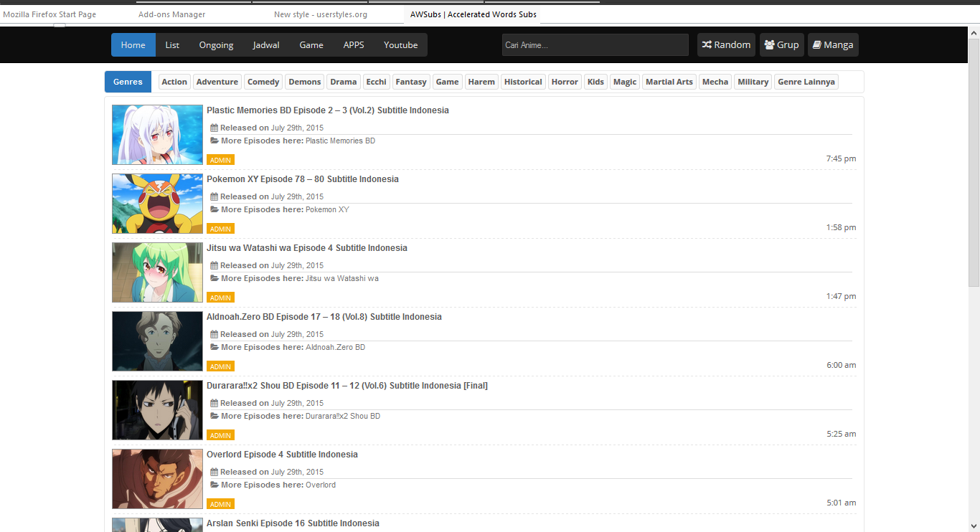Filter by Martial Arts genre

pyautogui.click(x=669, y=82)
